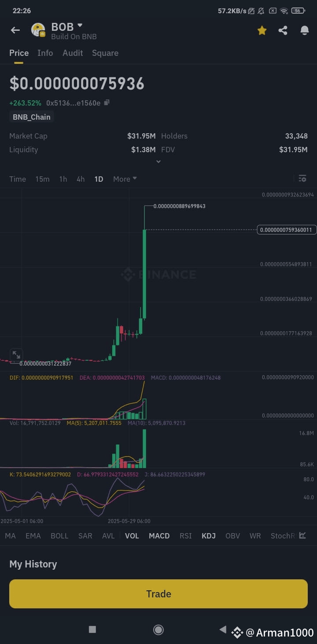This screenshot has width=317, height=644.
Task: Select the 4h interval
Action: [81, 179]
